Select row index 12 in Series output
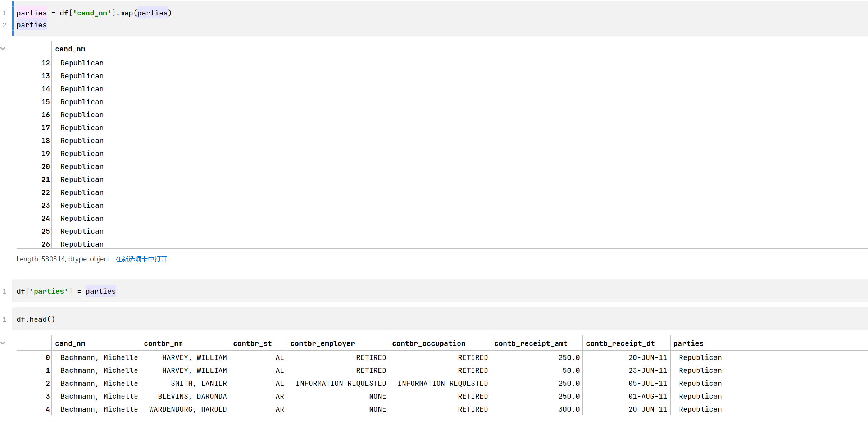Screen dimensions: 868x421 click(45, 63)
